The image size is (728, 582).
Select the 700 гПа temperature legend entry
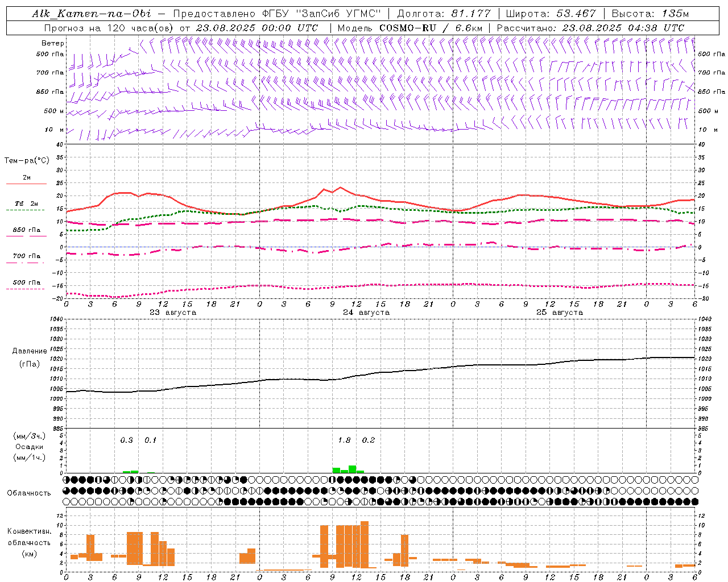(x=27, y=256)
